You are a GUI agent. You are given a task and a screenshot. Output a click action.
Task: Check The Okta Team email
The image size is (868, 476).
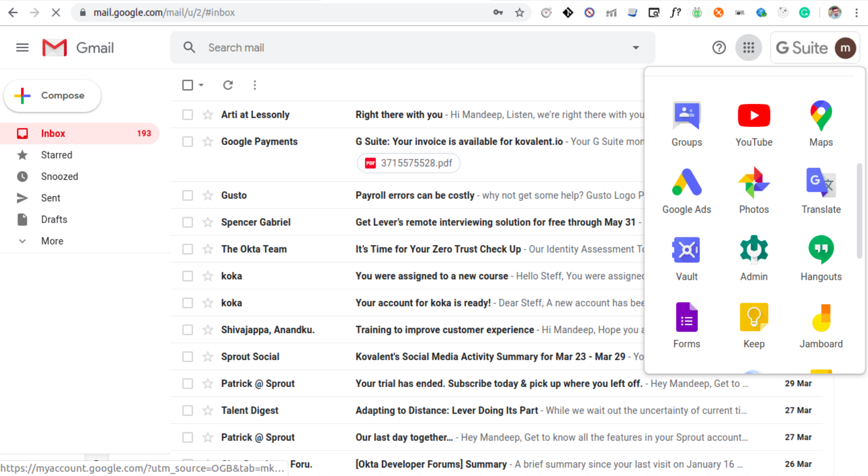[x=187, y=249]
